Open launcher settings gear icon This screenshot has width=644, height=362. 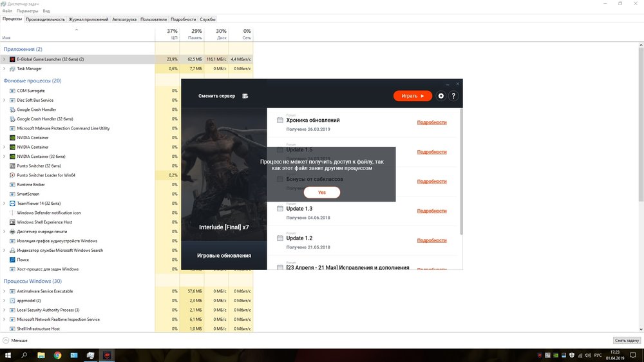[x=441, y=96]
